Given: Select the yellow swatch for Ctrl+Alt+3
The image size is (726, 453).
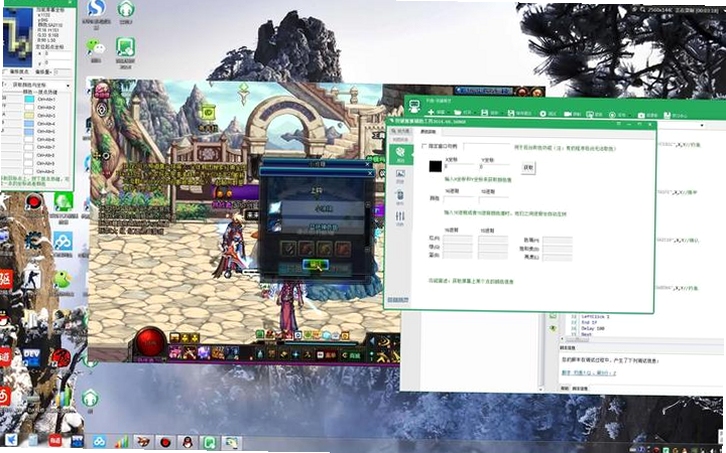Looking at the screenshot, I should click(x=29, y=115).
